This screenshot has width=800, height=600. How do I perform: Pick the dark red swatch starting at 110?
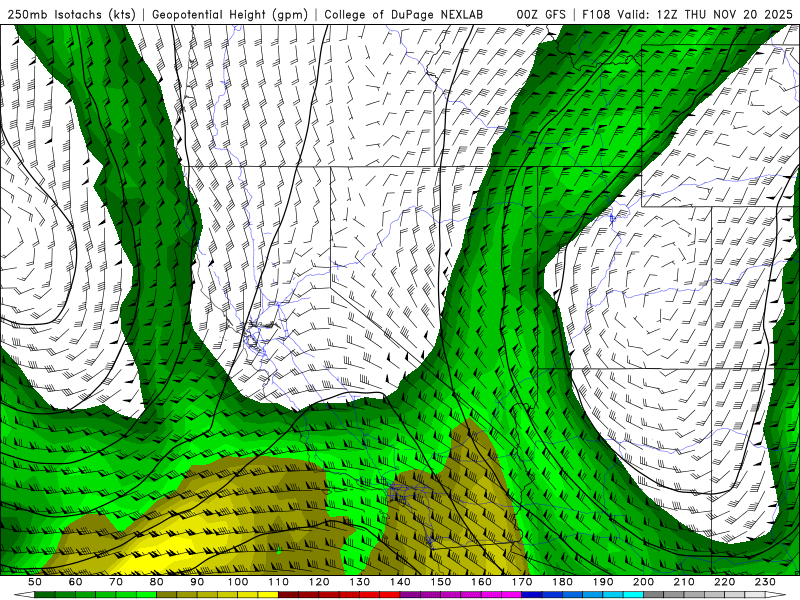click(x=288, y=595)
